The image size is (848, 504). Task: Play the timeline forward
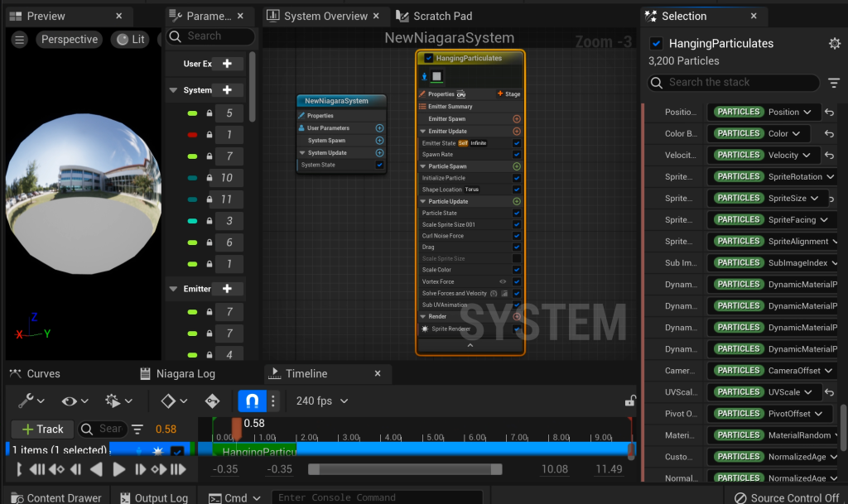pyautogui.click(x=118, y=469)
